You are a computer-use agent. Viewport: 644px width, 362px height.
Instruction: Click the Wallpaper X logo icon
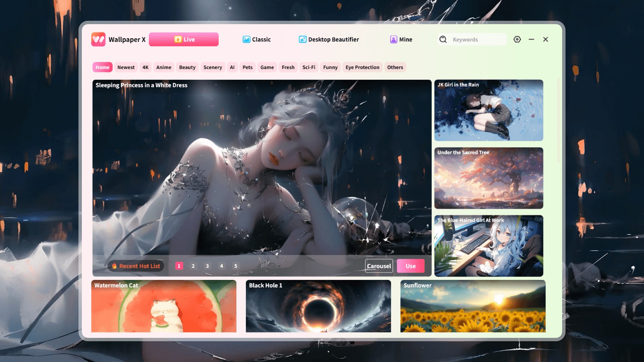98,39
